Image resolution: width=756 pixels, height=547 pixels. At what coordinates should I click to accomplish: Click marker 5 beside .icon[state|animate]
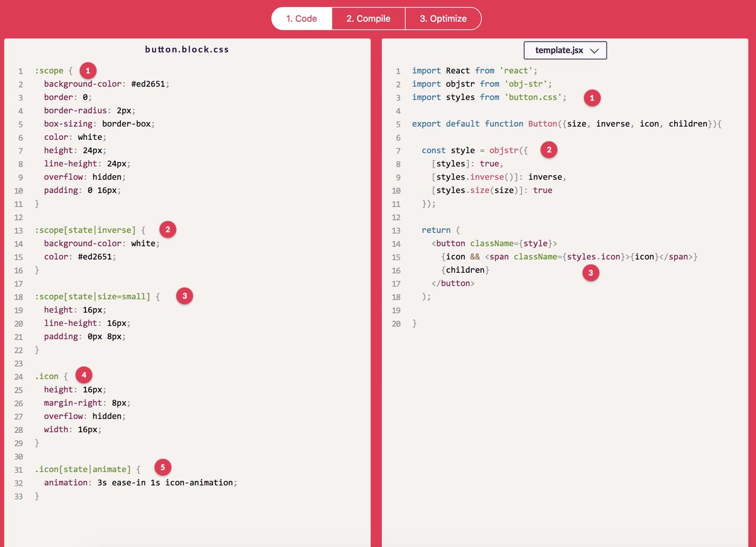pyautogui.click(x=163, y=468)
